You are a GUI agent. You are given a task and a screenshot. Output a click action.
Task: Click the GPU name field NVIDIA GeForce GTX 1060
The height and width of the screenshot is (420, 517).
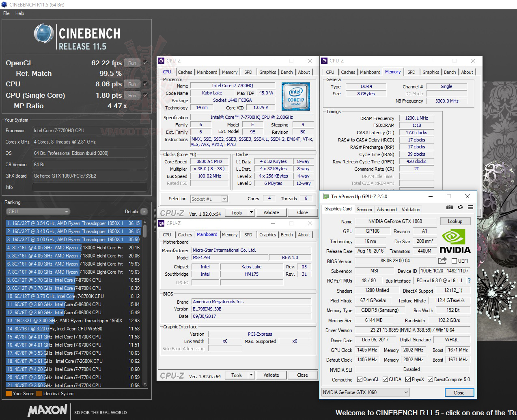click(395, 221)
